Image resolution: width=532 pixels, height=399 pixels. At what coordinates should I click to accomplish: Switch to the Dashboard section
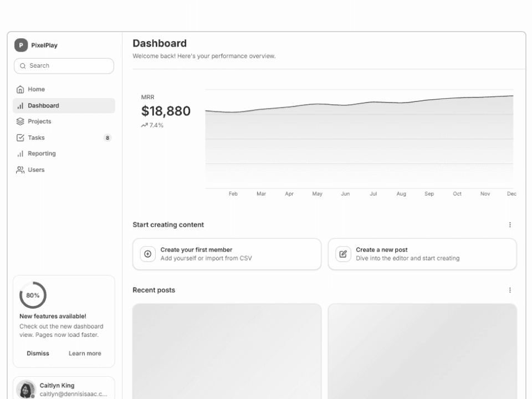(x=44, y=105)
